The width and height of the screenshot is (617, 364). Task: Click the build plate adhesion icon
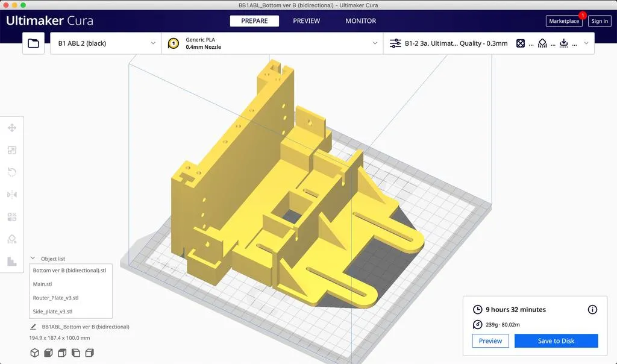coord(564,43)
